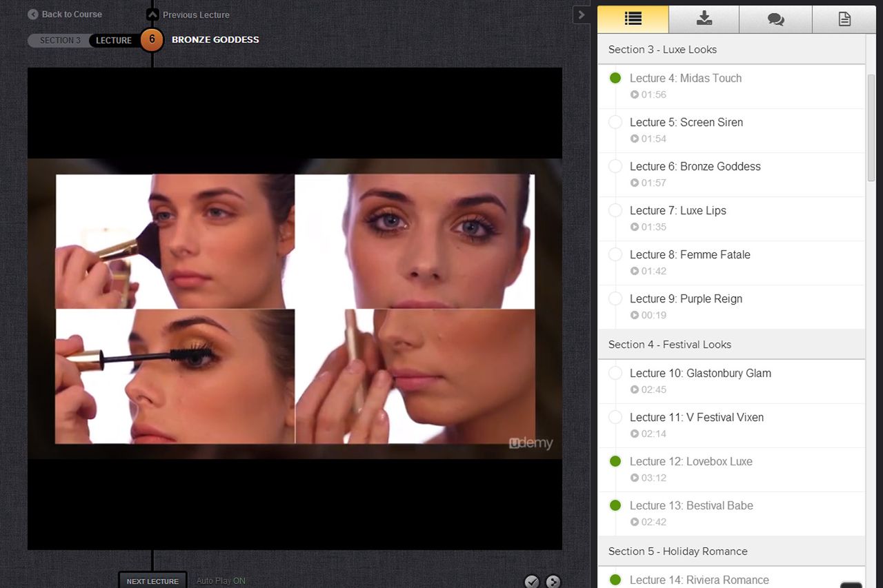
Task: Click play icon beside 01:54 duration
Action: tap(635, 139)
